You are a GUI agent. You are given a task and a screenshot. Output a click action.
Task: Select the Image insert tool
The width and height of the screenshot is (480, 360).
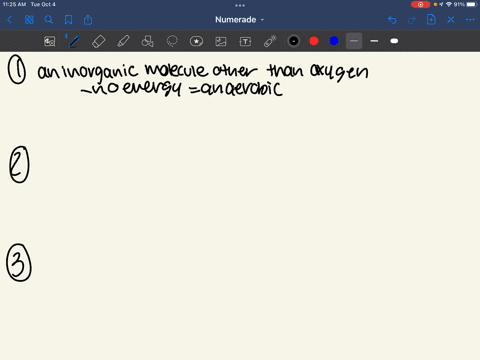(x=221, y=41)
